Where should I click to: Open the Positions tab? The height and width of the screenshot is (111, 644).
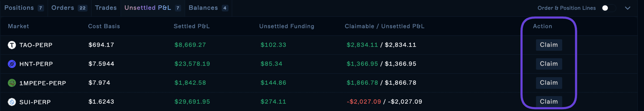click(24, 8)
